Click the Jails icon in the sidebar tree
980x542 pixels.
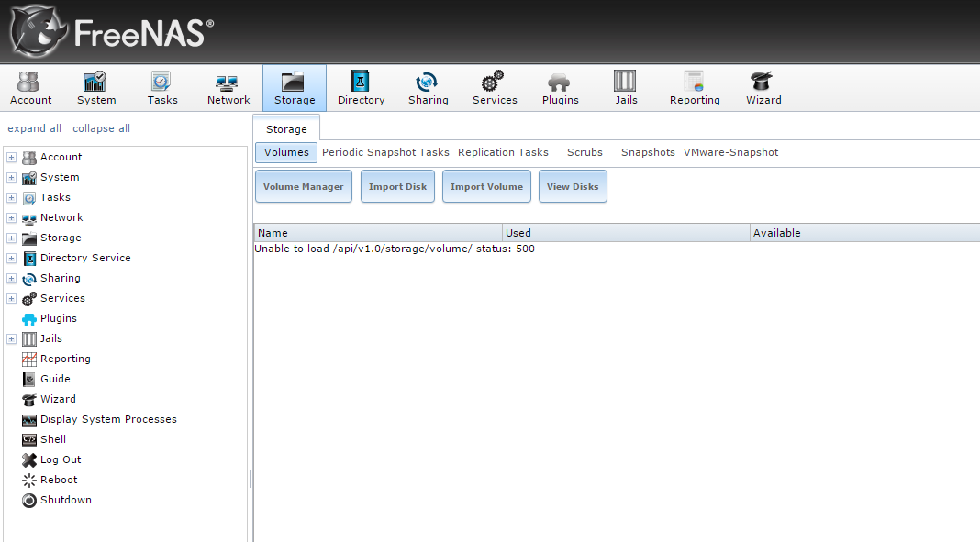(x=29, y=339)
